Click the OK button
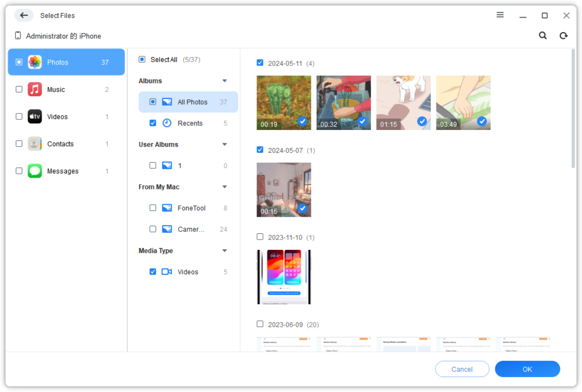582x392 pixels. coord(527,369)
